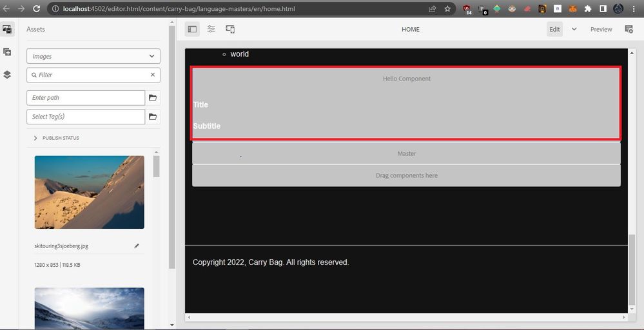Screen dimensions: 644x330
Task: Open the green diamond extension icon
Action: (x=497, y=8)
